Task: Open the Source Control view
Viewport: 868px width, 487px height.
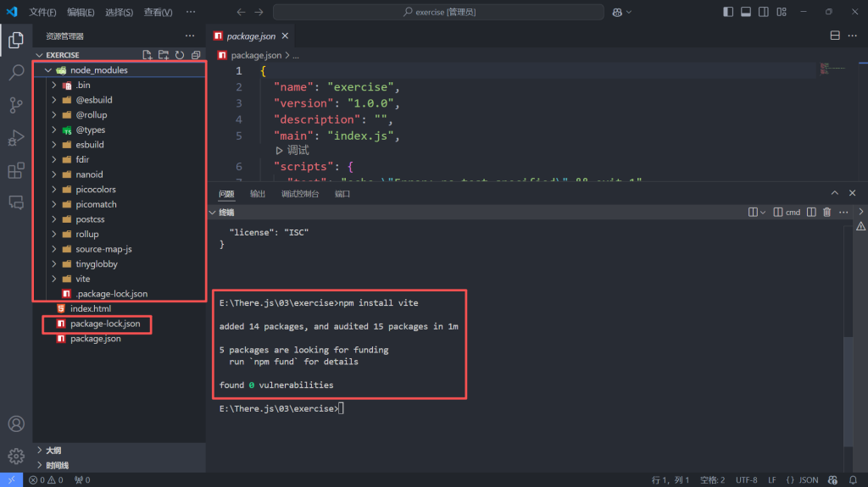Action: (x=16, y=105)
